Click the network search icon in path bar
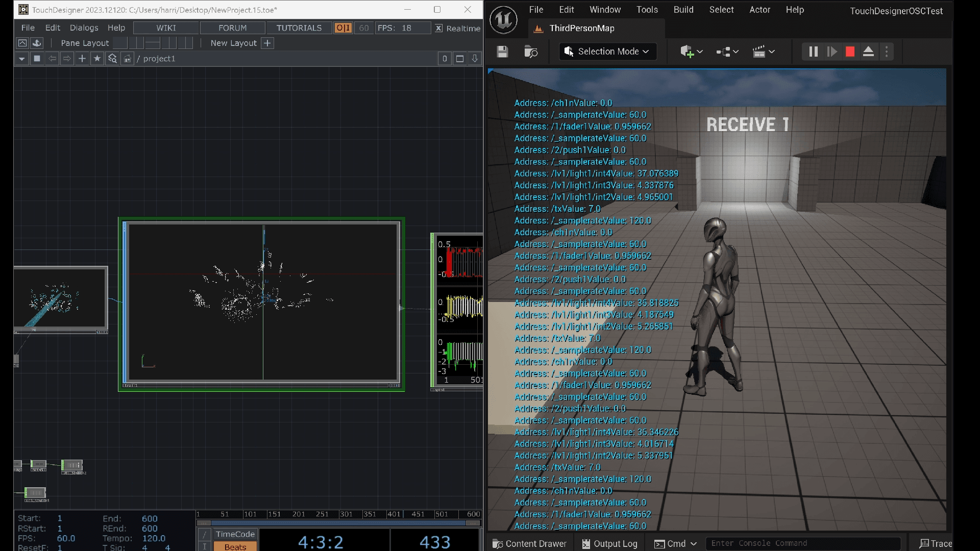The height and width of the screenshot is (551, 980). [112, 59]
